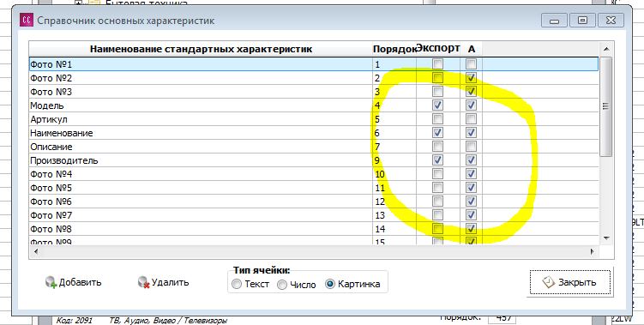Image resolution: width=644 pixels, height=325 pixels.
Task: Click the Добавить add icon
Action: click(51, 282)
